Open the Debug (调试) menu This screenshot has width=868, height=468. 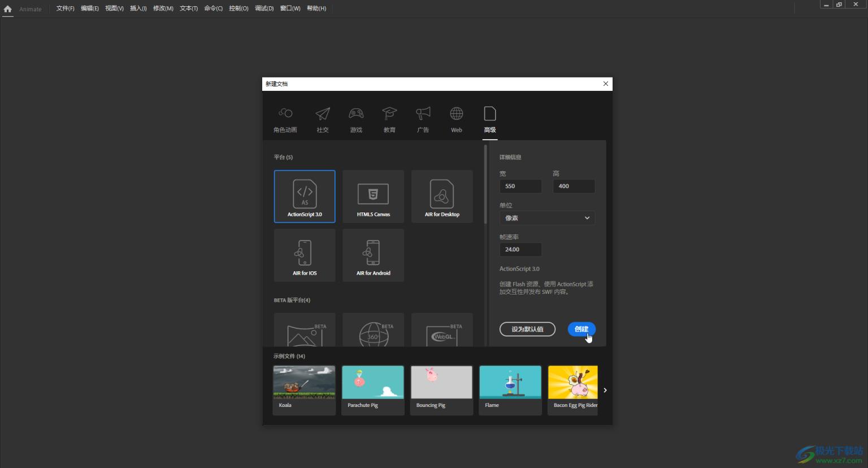(264, 8)
